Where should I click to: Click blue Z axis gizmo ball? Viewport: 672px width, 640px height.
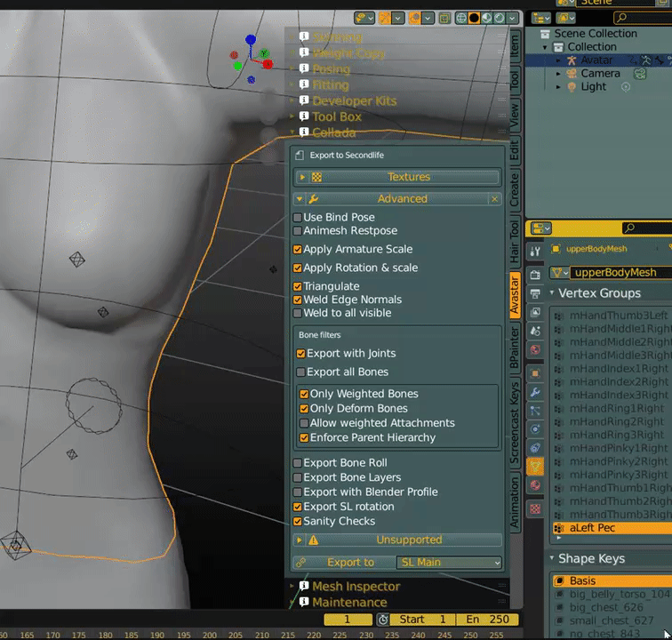tap(251, 40)
